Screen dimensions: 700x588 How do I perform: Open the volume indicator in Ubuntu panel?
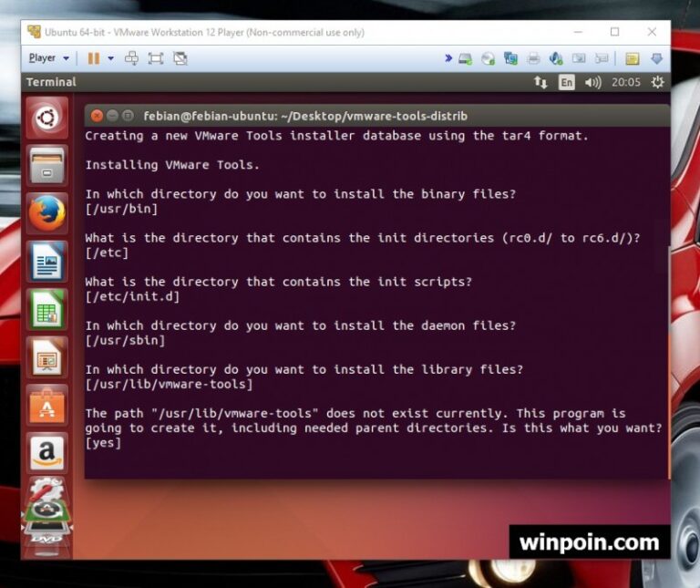pyautogui.click(x=592, y=82)
